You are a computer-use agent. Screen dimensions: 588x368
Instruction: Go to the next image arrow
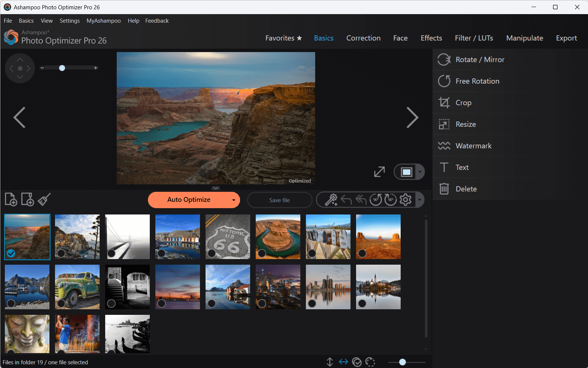pyautogui.click(x=412, y=117)
